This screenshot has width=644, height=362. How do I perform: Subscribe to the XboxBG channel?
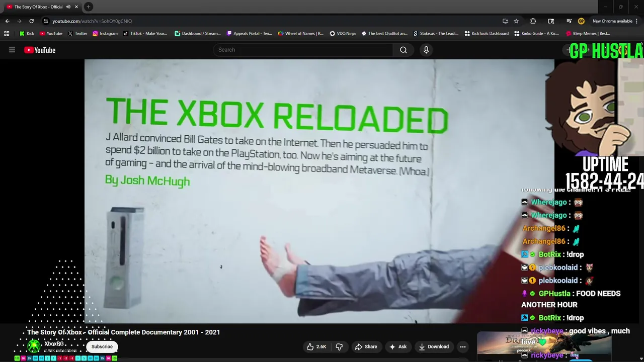[102, 346]
